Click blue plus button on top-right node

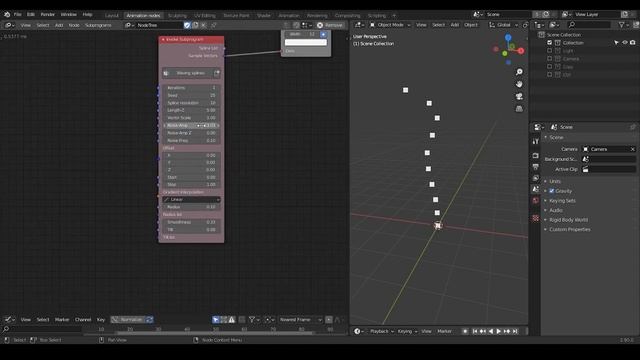[x=323, y=34]
